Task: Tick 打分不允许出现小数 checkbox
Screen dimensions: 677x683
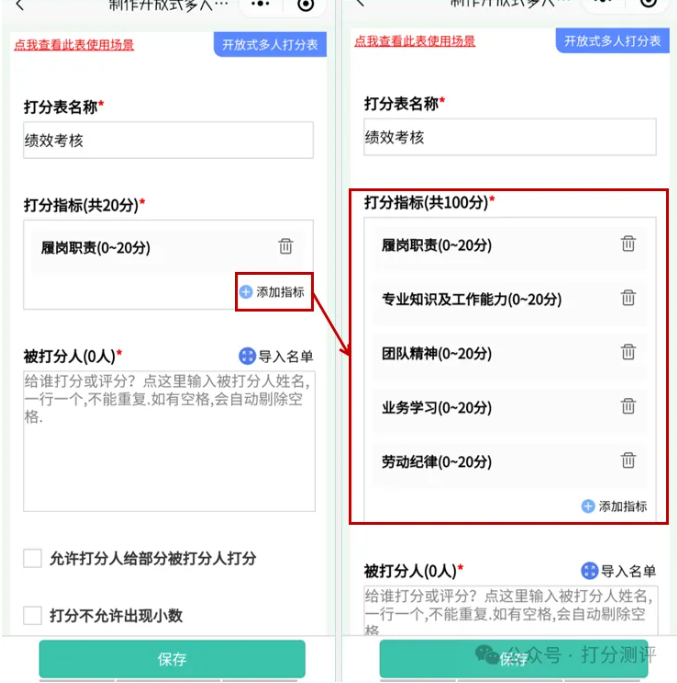Action: (33, 615)
